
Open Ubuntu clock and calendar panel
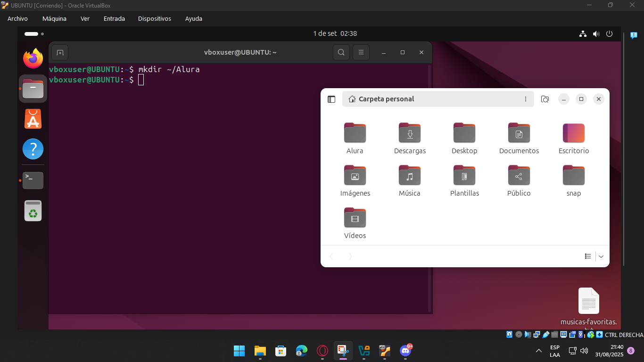[x=335, y=34]
